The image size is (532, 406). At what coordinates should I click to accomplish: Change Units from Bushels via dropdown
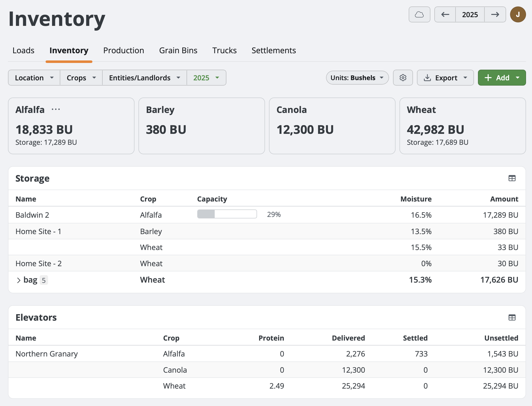click(x=357, y=78)
